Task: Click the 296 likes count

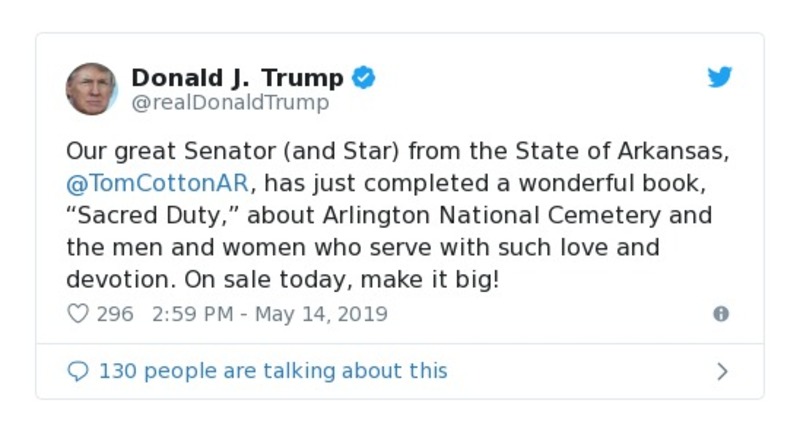Action: (115, 314)
